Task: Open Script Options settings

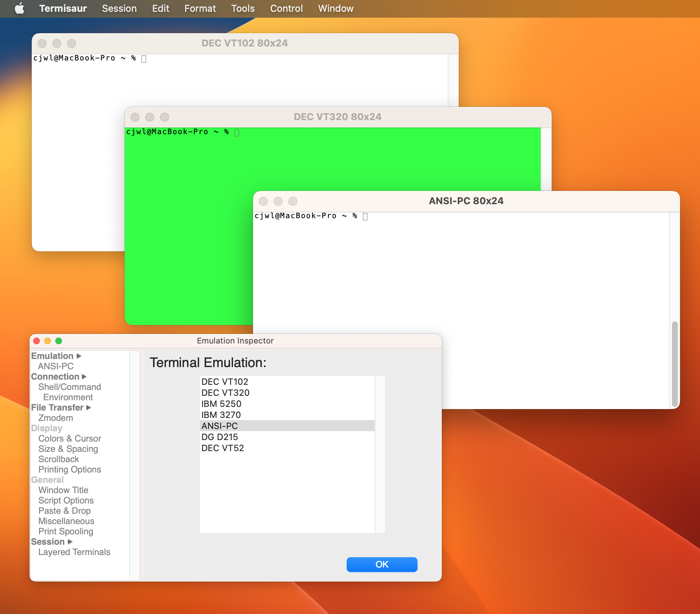Action: (x=66, y=500)
